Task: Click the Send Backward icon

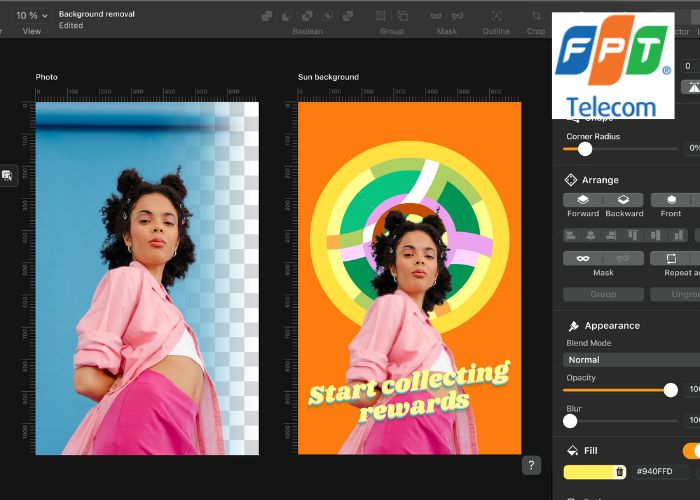Action: tap(623, 200)
